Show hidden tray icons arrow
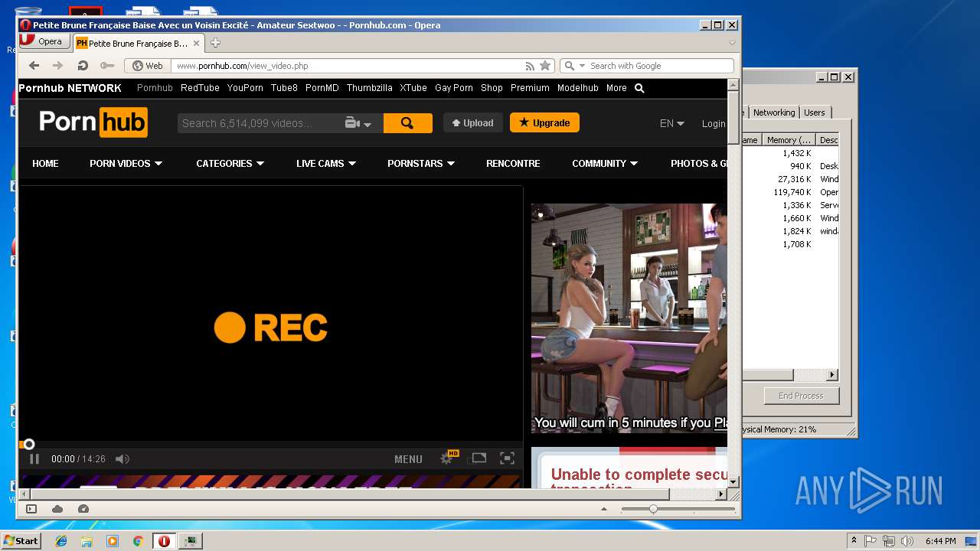This screenshot has height=551, width=980. pyautogui.click(x=854, y=541)
